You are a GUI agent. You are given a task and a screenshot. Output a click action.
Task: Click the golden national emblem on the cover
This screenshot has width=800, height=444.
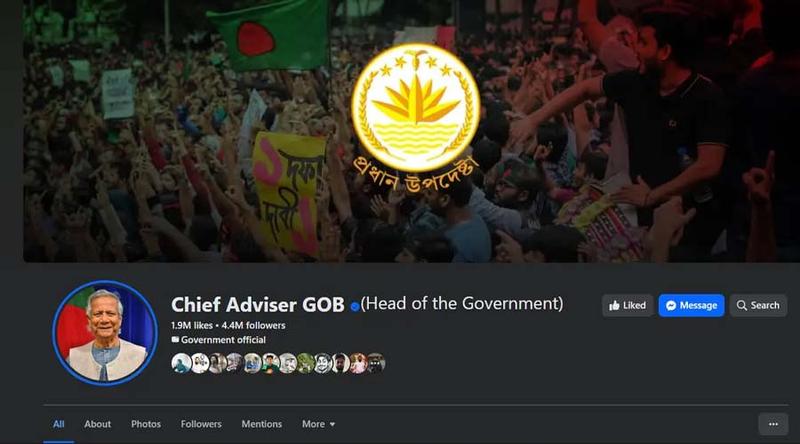(415, 107)
